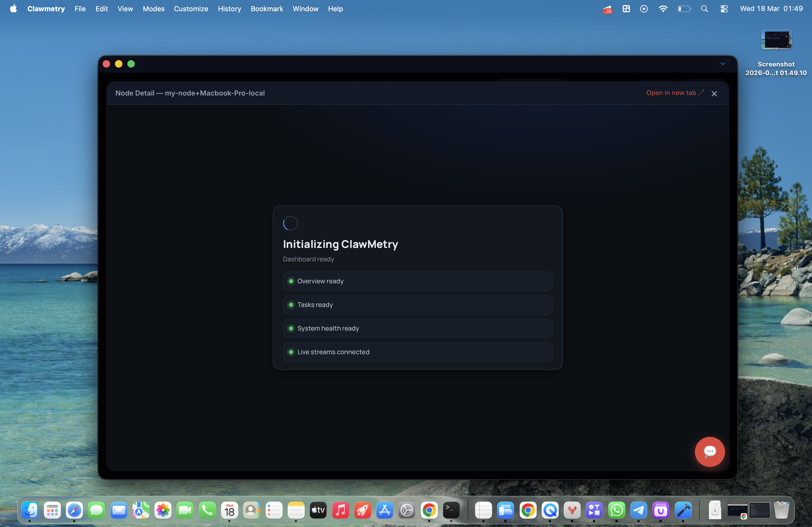Open Spotlight search in the menu bar
The width and height of the screenshot is (812, 527).
tap(704, 9)
